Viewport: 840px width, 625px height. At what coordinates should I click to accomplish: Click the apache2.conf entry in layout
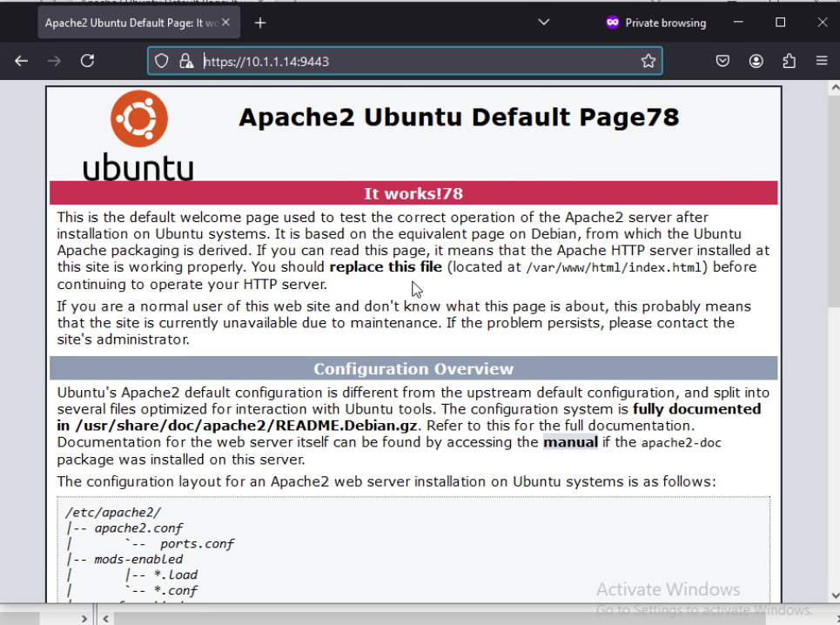138,528
